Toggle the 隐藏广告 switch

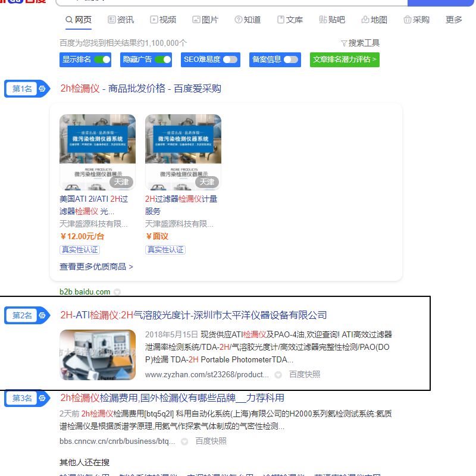pos(162,59)
